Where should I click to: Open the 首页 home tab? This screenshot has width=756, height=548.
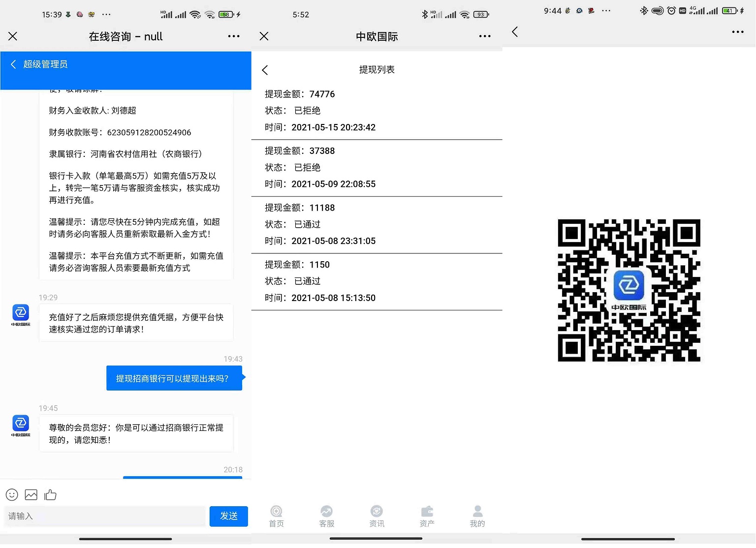pos(277,517)
